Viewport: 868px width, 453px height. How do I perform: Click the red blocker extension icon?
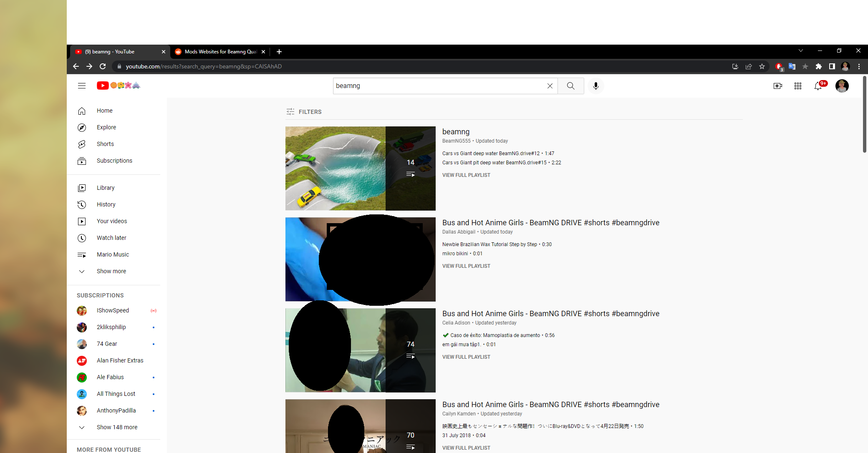779,67
